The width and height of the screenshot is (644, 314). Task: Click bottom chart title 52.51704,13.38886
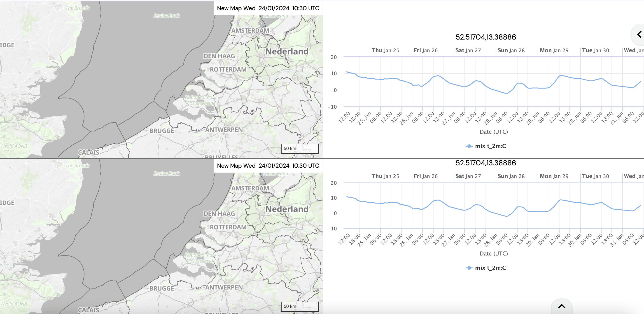[x=485, y=163]
